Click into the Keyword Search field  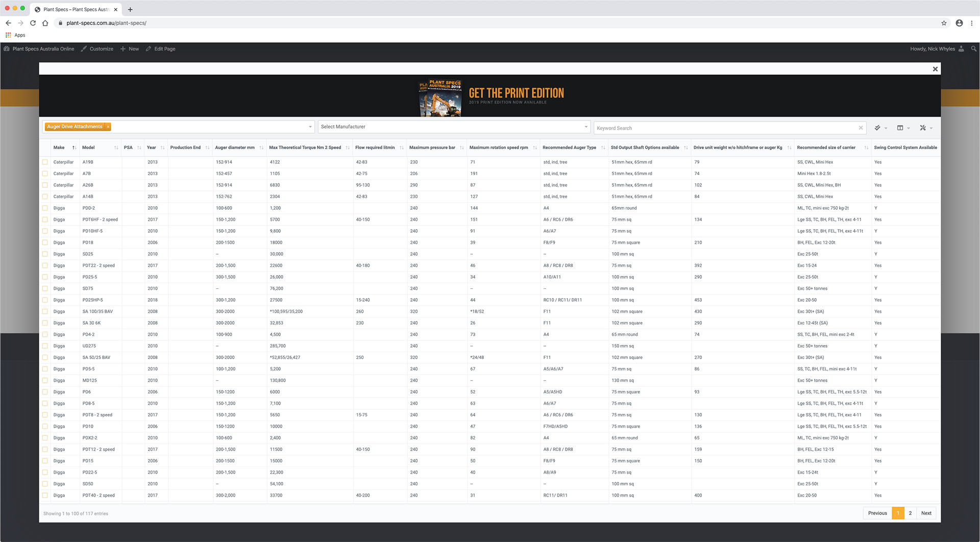click(x=725, y=128)
